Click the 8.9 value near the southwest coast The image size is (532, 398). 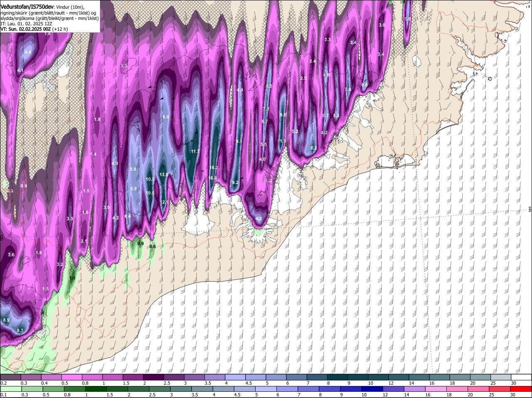[6, 320]
